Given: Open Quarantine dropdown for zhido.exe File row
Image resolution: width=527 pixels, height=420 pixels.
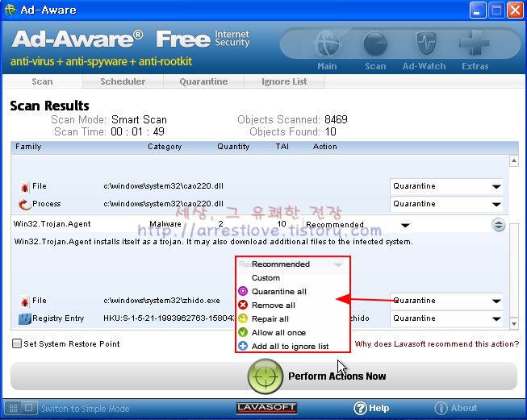Looking at the screenshot, I should point(446,301).
